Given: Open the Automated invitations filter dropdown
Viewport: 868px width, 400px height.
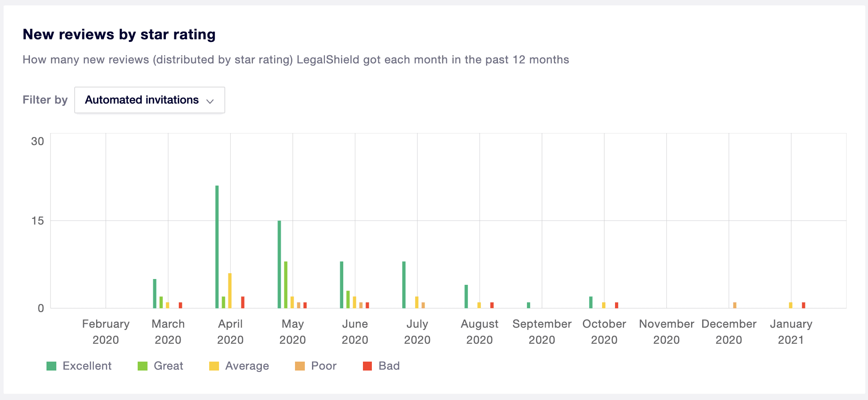Looking at the screenshot, I should pos(149,100).
